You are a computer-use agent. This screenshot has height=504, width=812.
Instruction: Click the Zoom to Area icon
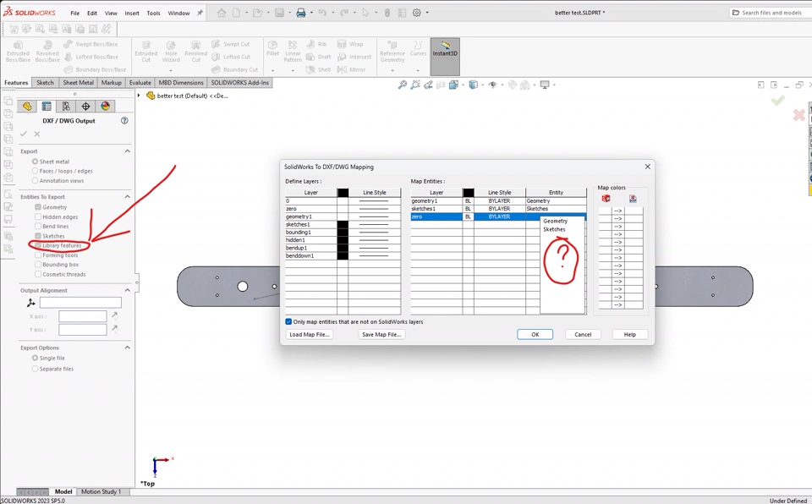coord(415,85)
